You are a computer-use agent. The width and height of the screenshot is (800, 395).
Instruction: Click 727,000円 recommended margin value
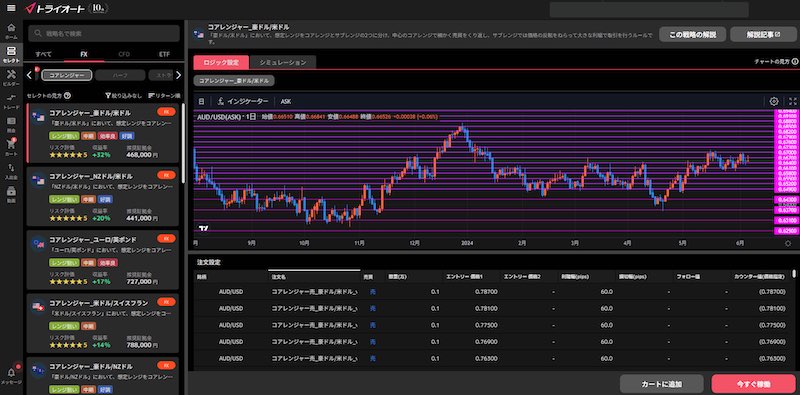point(141,281)
